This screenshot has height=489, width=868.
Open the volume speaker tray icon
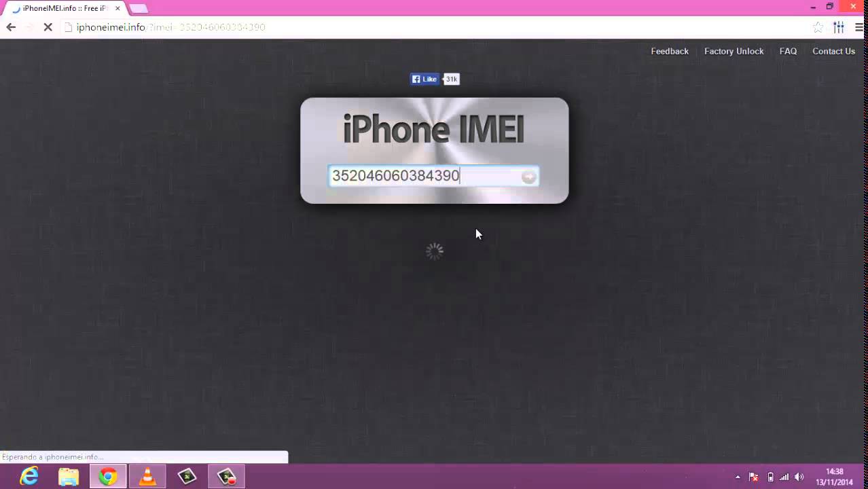[x=799, y=477]
